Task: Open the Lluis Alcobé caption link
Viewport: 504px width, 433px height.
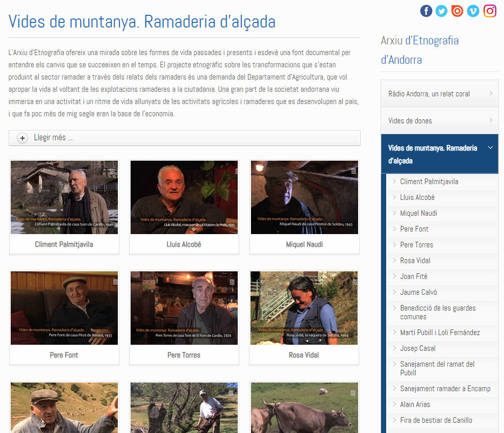Action: [x=184, y=244]
